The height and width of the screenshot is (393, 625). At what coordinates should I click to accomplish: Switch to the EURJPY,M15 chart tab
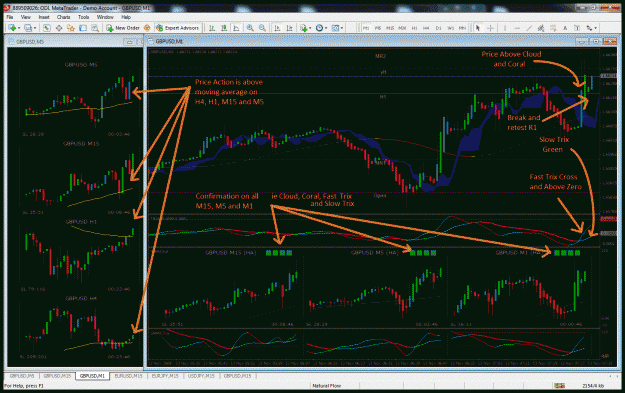[x=165, y=376]
